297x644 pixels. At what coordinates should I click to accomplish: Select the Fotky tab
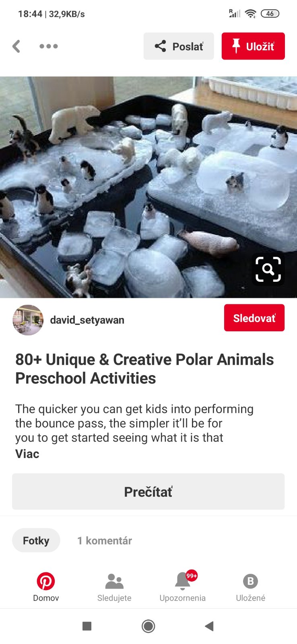(x=36, y=540)
